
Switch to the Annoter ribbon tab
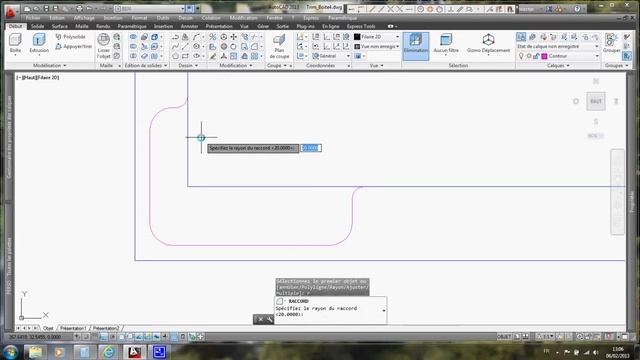pyautogui.click(x=189, y=26)
